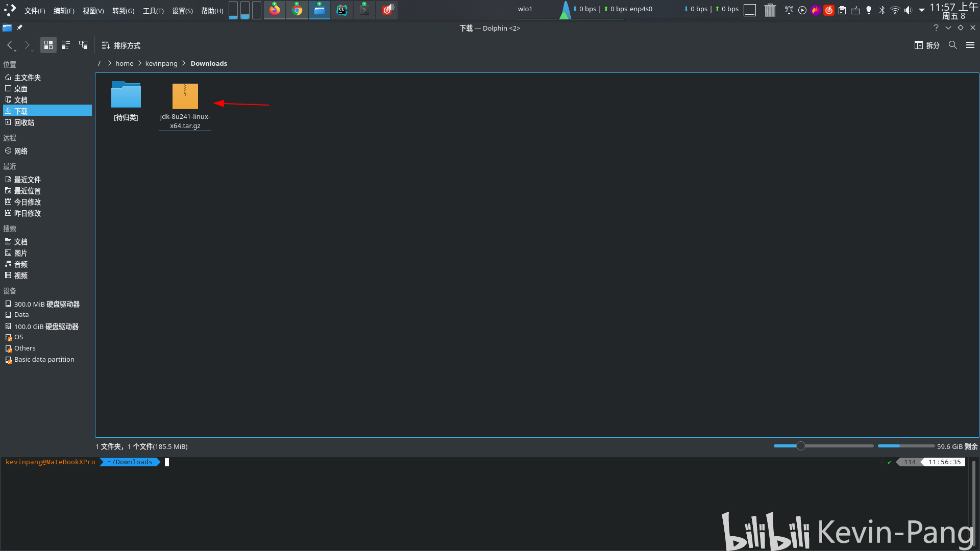Open the 设置(S) menu

coord(182,10)
